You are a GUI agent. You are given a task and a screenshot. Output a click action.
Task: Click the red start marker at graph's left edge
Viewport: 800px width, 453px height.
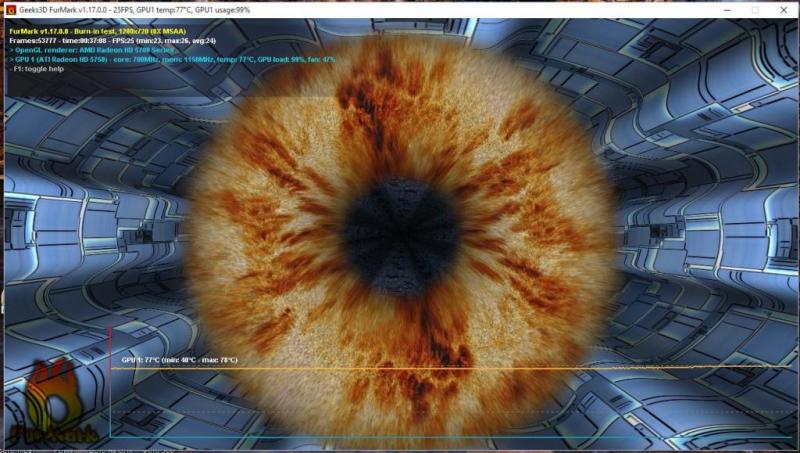tap(109, 330)
